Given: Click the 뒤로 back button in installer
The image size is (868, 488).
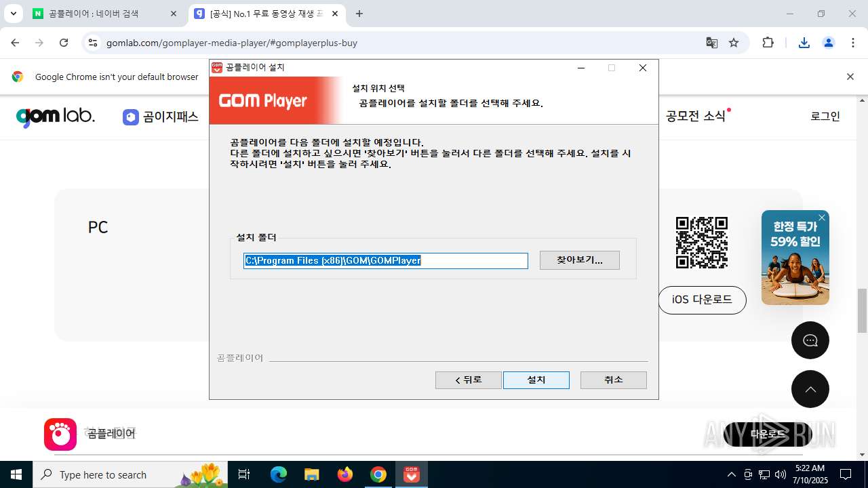Looking at the screenshot, I should tap(468, 380).
